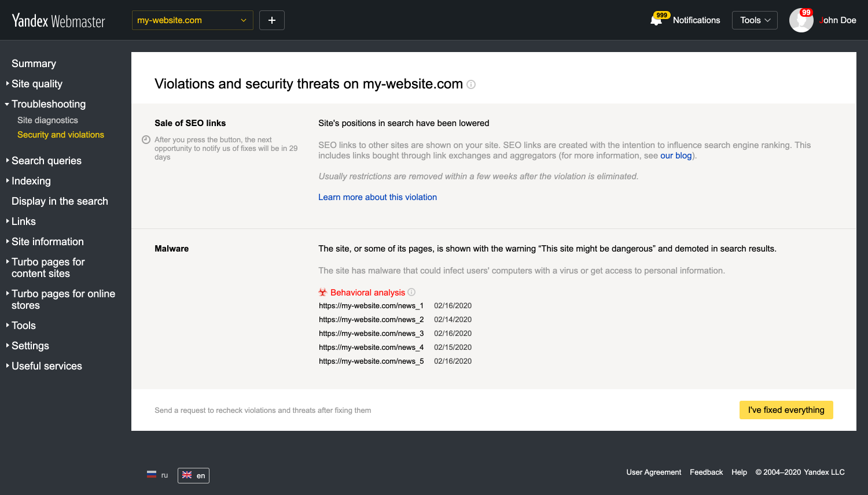The height and width of the screenshot is (495, 868).
Task: Collapse the Troubleshooting sidebar section
Action: click(x=49, y=104)
